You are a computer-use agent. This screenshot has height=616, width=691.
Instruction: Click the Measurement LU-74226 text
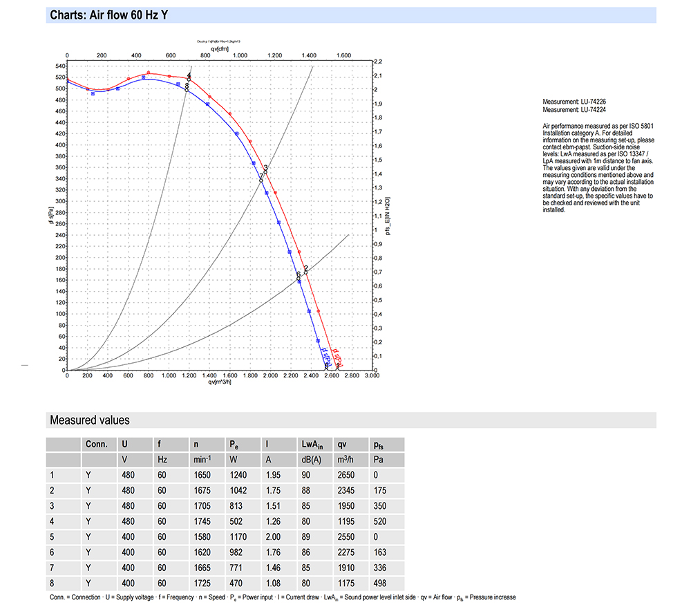(x=576, y=102)
